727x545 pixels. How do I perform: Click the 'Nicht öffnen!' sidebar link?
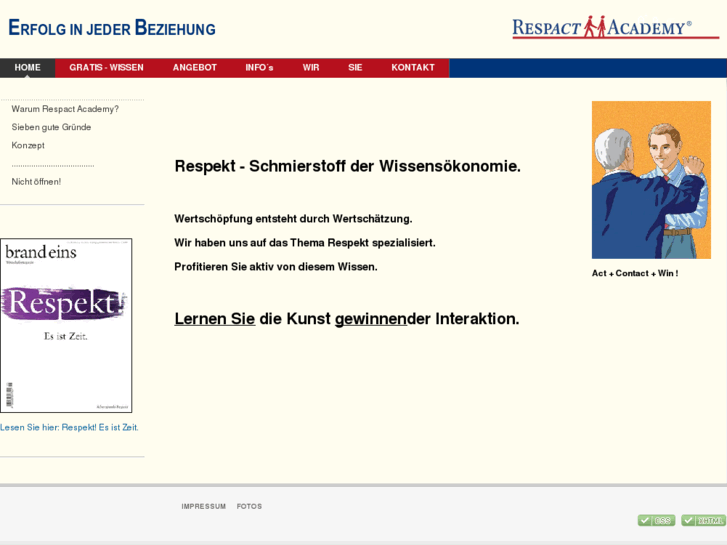[36, 182]
